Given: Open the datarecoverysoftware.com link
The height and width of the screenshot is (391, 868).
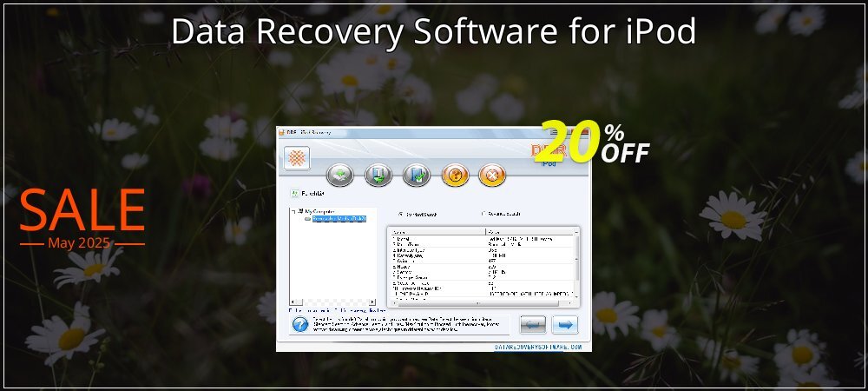Looking at the screenshot, I should (538, 348).
